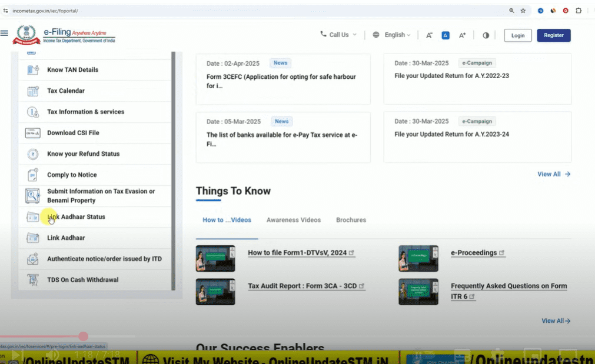Select Link Aadhaar in quick links

click(95, 238)
